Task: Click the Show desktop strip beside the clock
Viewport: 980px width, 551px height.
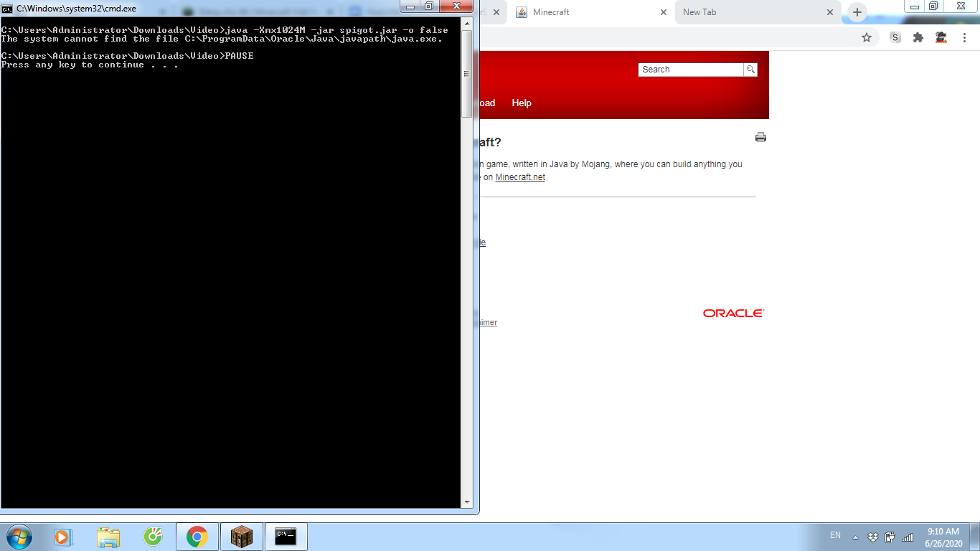Action: (x=975, y=537)
